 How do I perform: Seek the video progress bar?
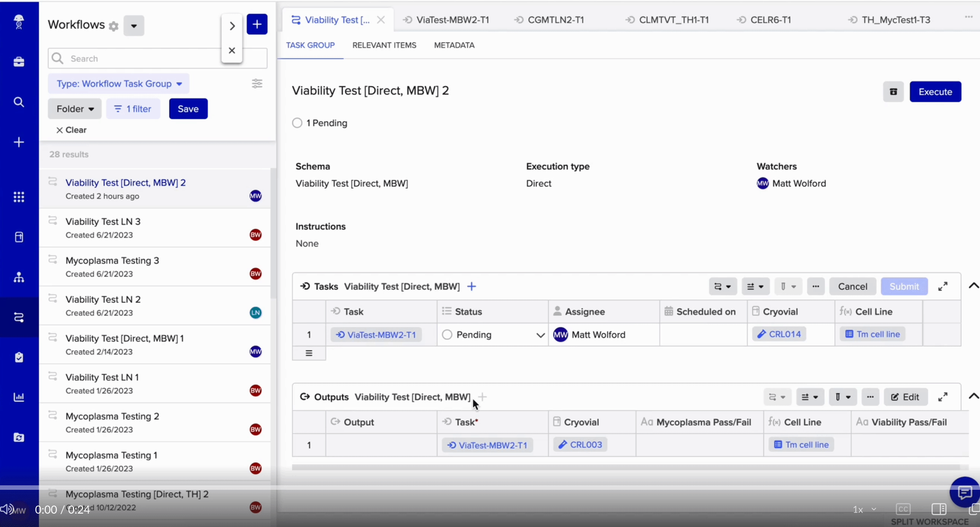coord(490,488)
